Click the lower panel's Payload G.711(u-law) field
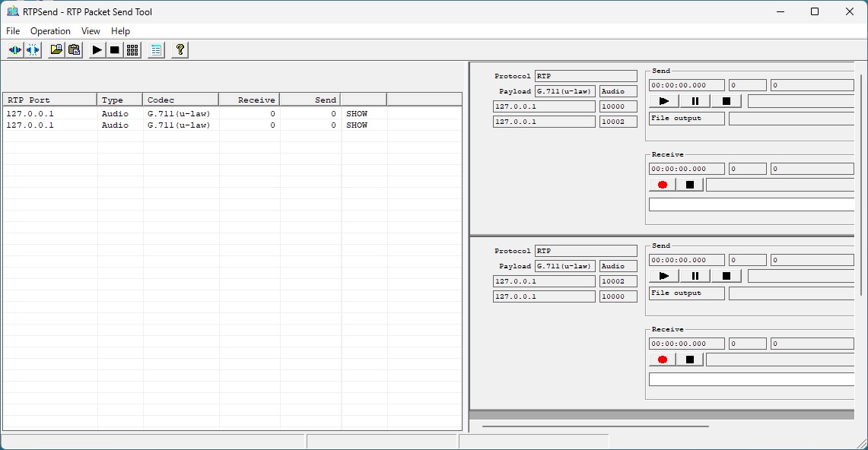868x450 pixels. pyautogui.click(x=565, y=266)
